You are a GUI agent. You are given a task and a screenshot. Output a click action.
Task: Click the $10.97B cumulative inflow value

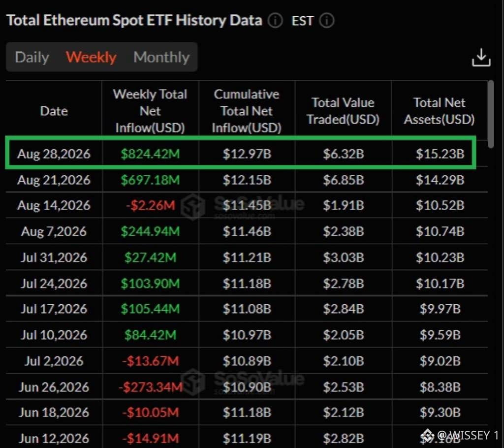coord(247,335)
